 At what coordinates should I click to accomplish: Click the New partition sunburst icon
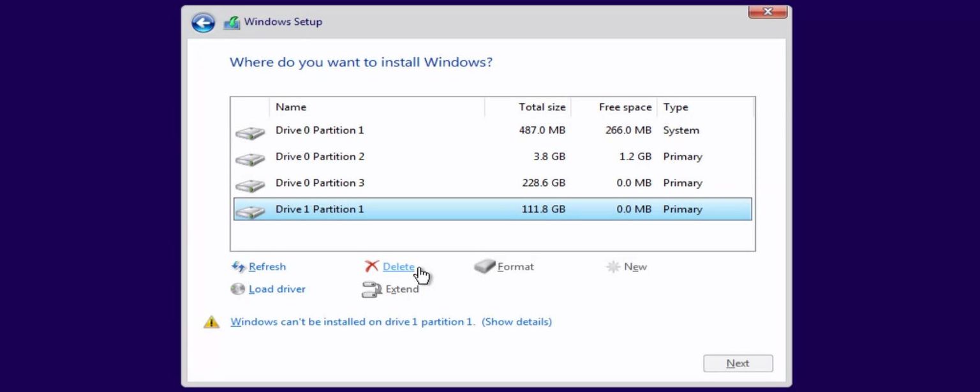pos(613,266)
